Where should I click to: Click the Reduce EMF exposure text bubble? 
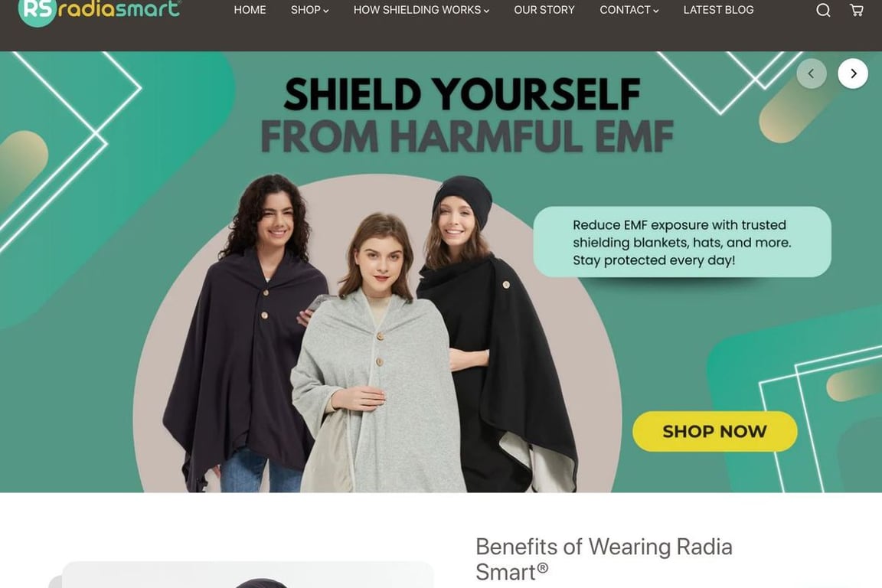681,242
